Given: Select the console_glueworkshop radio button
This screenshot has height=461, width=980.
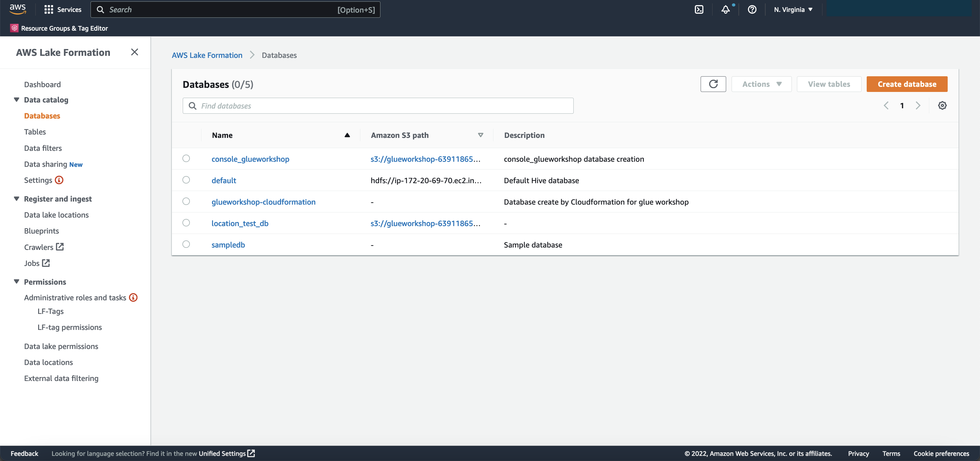Looking at the screenshot, I should 186,158.
